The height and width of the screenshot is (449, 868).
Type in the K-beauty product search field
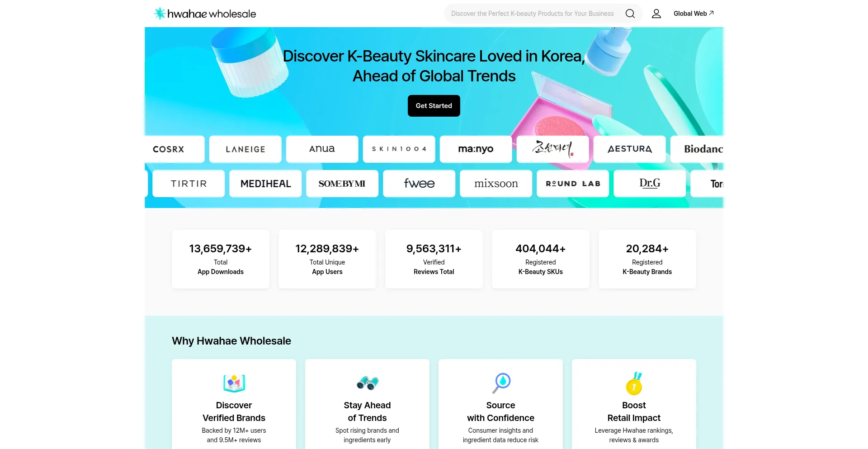(x=532, y=14)
